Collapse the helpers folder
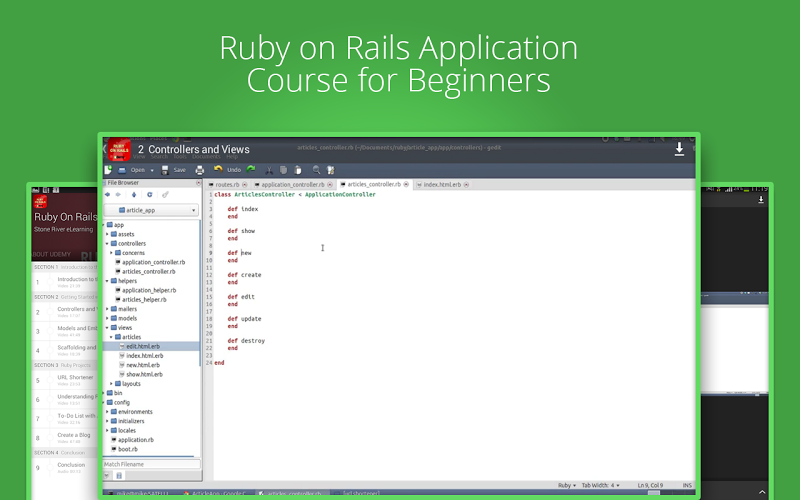The image size is (800, 500). (x=107, y=281)
